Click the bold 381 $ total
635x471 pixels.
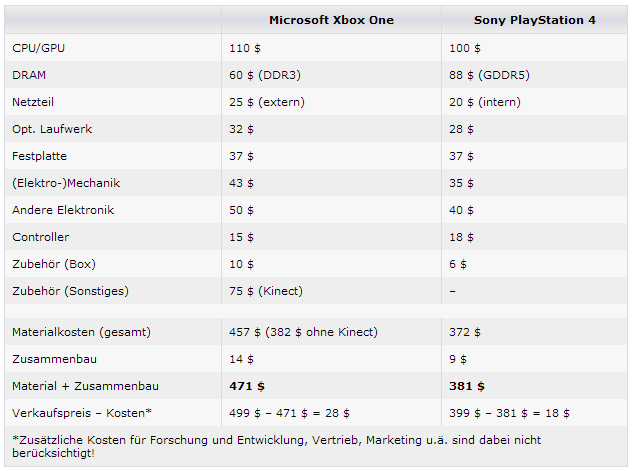[467, 386]
